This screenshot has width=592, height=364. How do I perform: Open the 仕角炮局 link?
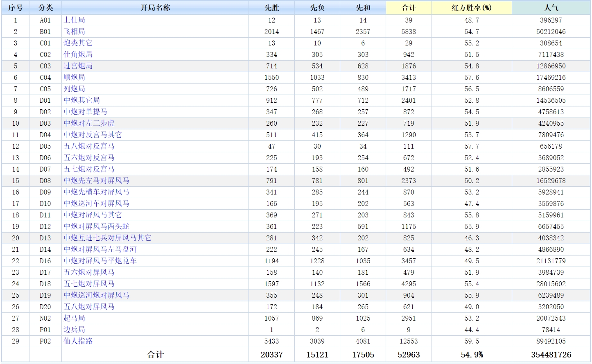coord(78,54)
